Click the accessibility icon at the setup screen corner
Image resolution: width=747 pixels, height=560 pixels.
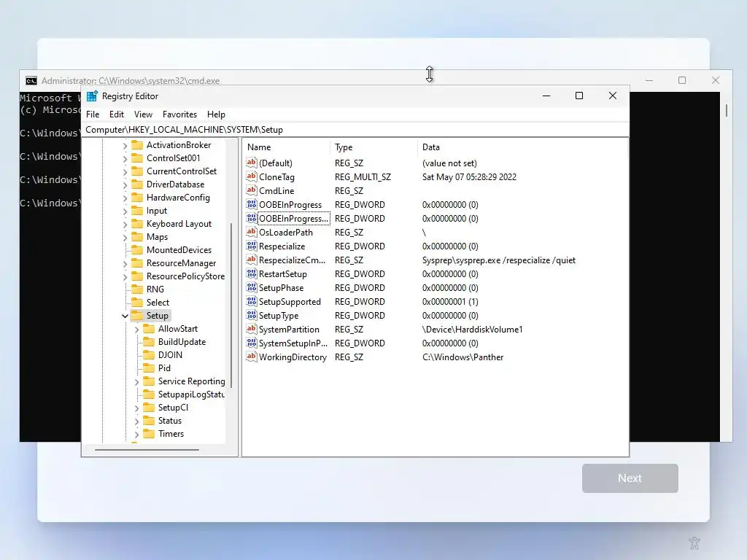[694, 542]
